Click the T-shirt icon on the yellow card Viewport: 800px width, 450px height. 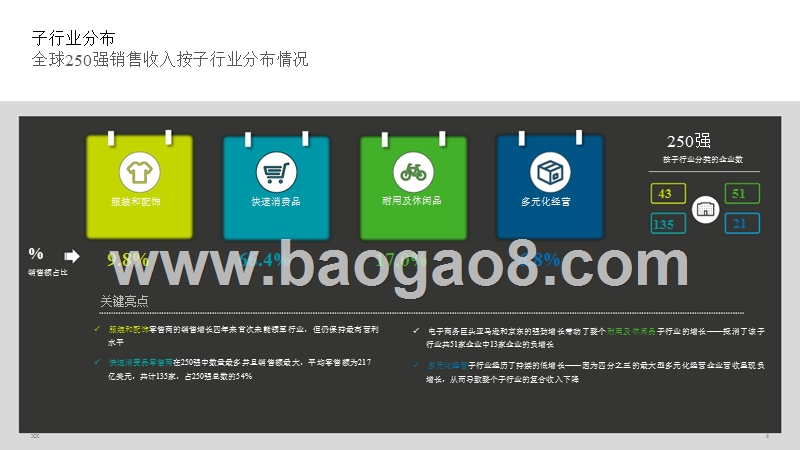click(139, 172)
